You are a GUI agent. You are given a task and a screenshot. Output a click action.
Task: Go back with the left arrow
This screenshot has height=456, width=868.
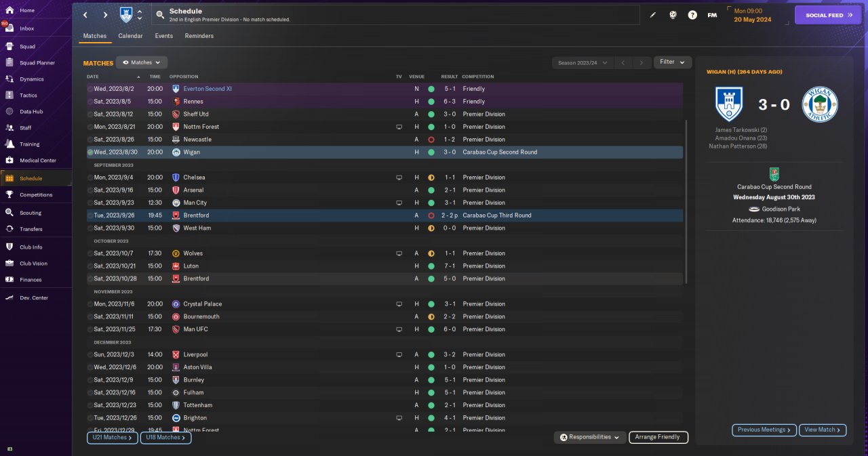[x=85, y=15]
